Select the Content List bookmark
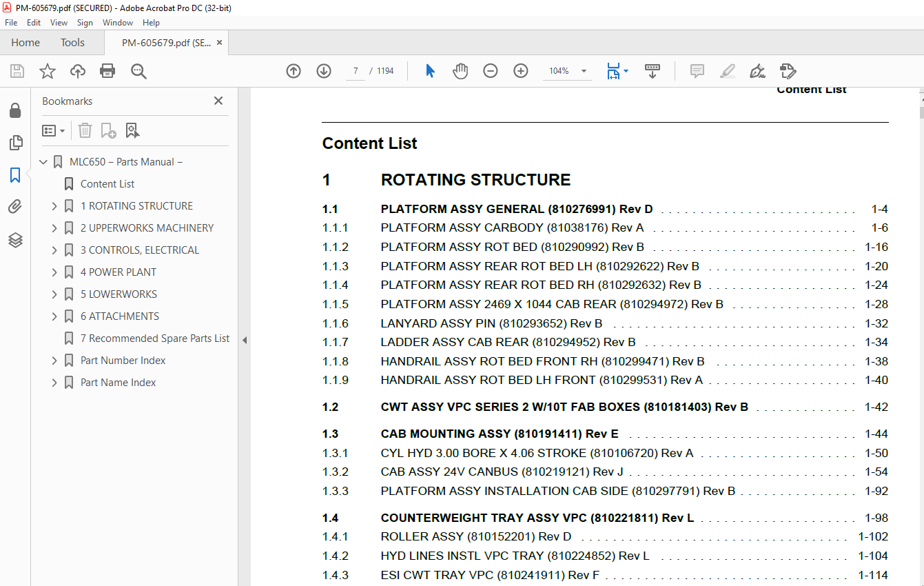This screenshot has height=586, width=924. point(107,184)
